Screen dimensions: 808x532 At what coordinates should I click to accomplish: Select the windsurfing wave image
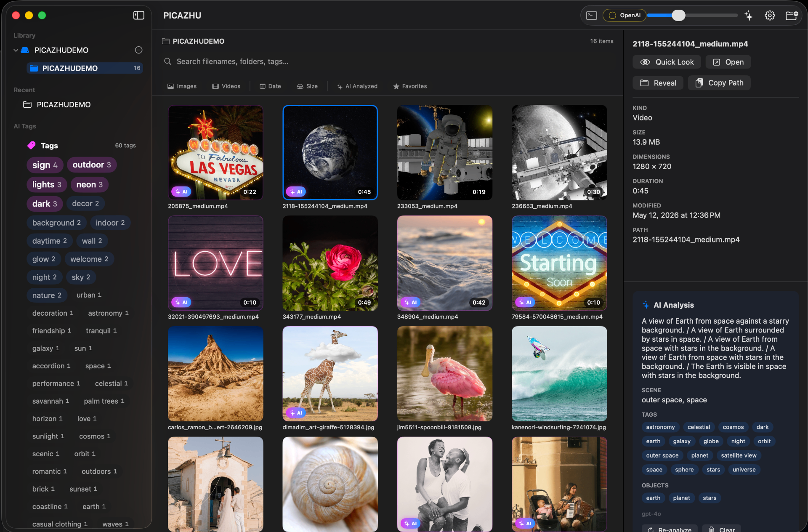559,374
